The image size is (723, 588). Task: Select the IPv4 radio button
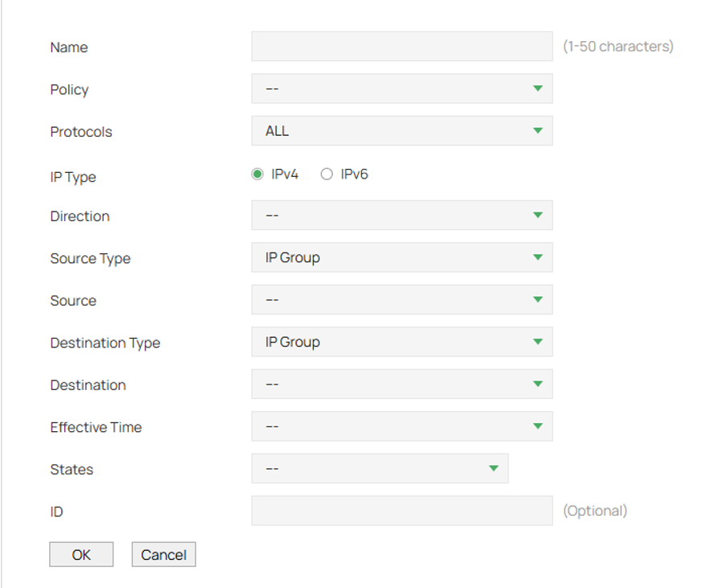[257, 174]
